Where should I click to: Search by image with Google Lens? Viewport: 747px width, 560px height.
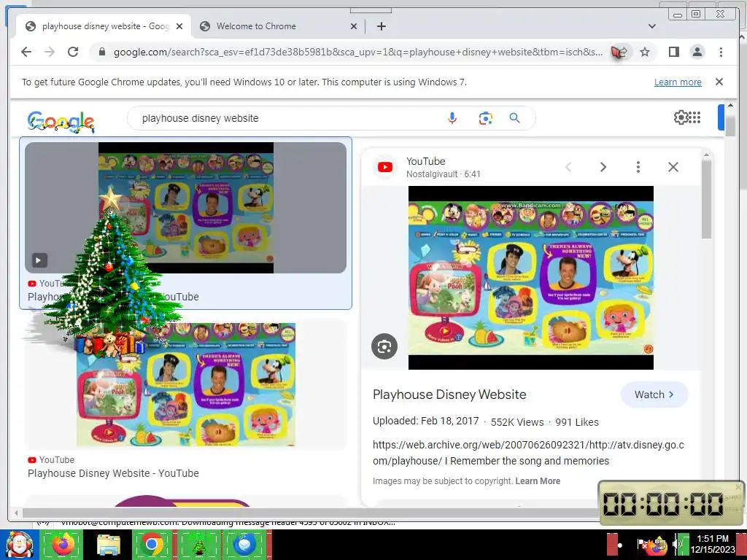pyautogui.click(x=485, y=118)
